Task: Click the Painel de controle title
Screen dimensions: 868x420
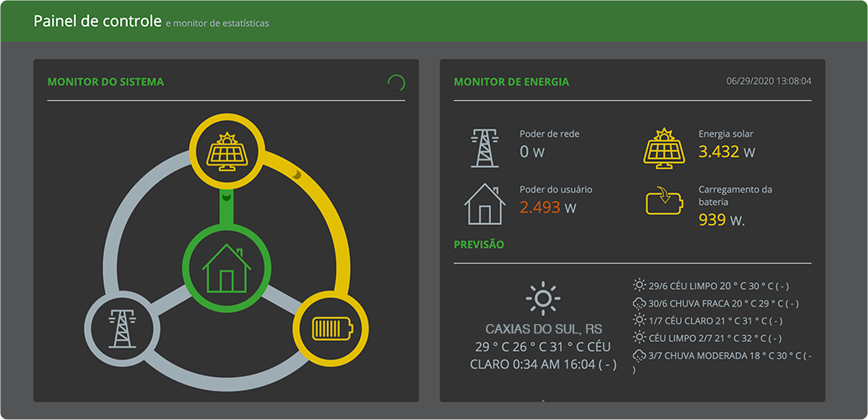Action: pyautogui.click(x=97, y=21)
